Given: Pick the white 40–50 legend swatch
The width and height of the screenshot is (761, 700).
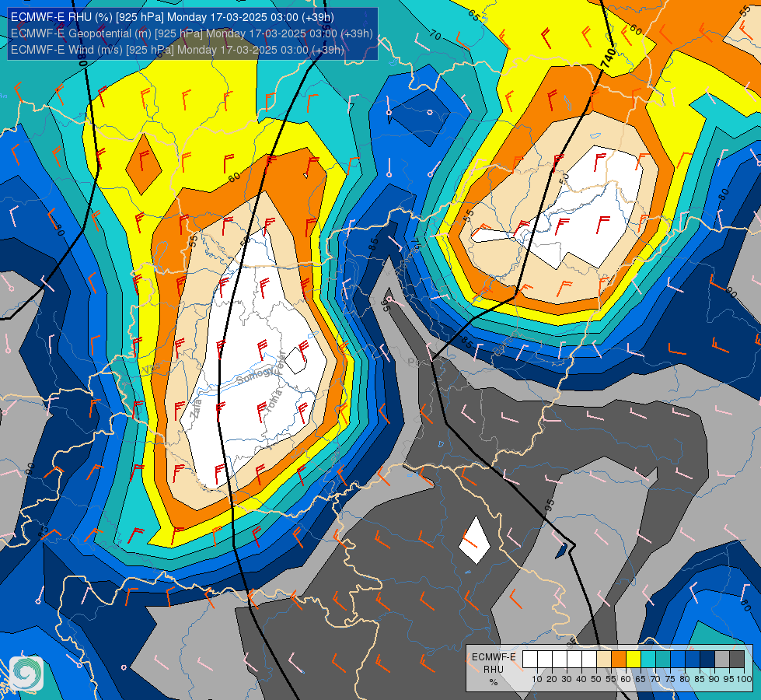Looking at the screenshot, I should click(x=589, y=660).
